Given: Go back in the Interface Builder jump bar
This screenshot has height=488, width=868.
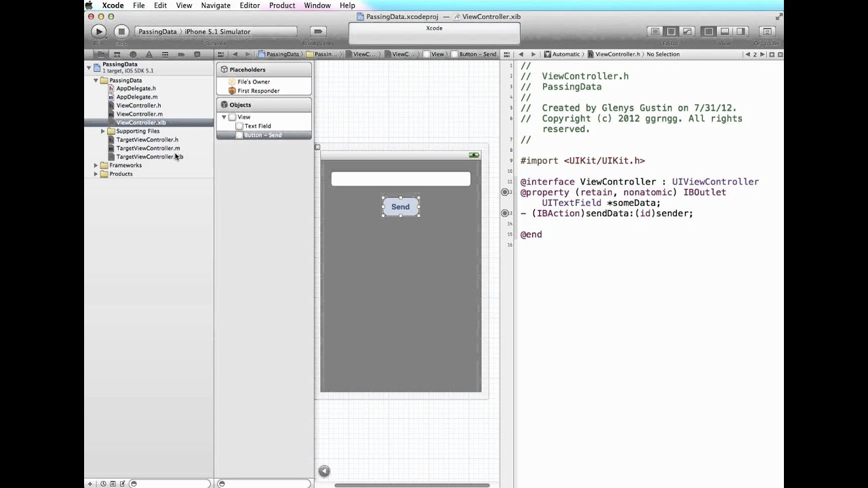Looking at the screenshot, I should pyautogui.click(x=235, y=54).
